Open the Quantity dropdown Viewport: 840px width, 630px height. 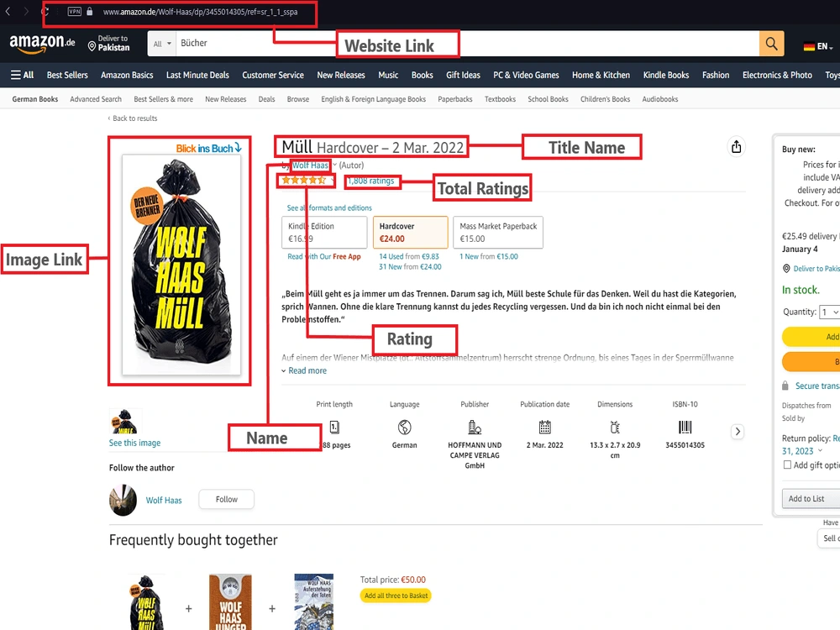[x=829, y=312]
